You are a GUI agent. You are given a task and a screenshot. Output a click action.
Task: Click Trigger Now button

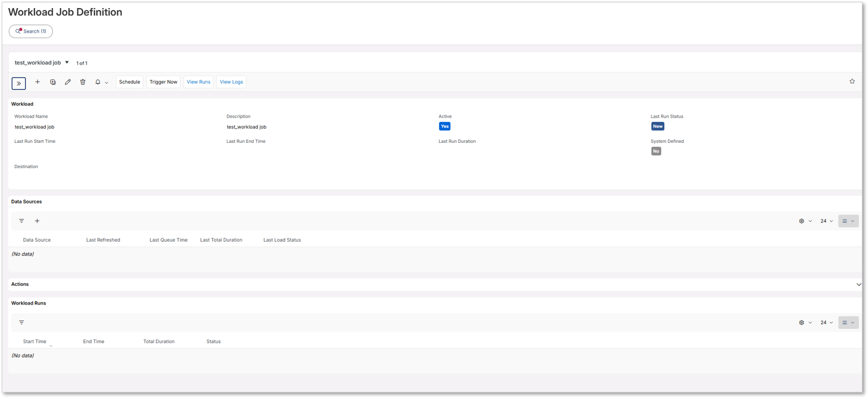pos(163,82)
